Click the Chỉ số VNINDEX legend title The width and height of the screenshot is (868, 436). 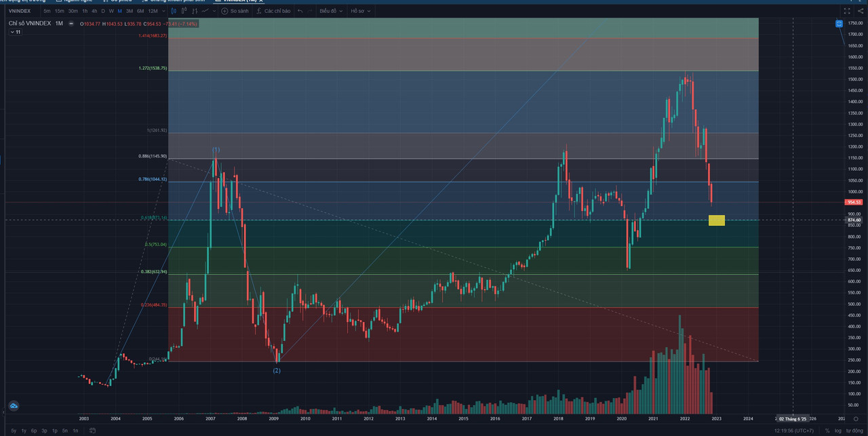[30, 24]
